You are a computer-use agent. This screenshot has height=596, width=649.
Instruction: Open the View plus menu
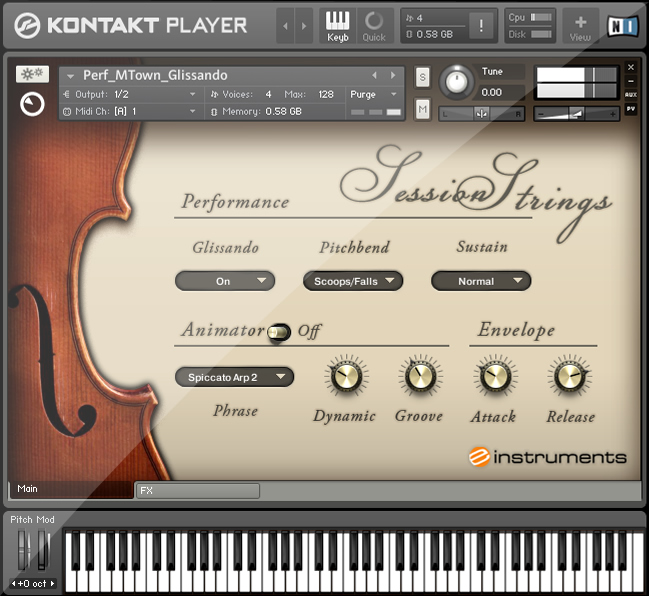click(x=580, y=26)
